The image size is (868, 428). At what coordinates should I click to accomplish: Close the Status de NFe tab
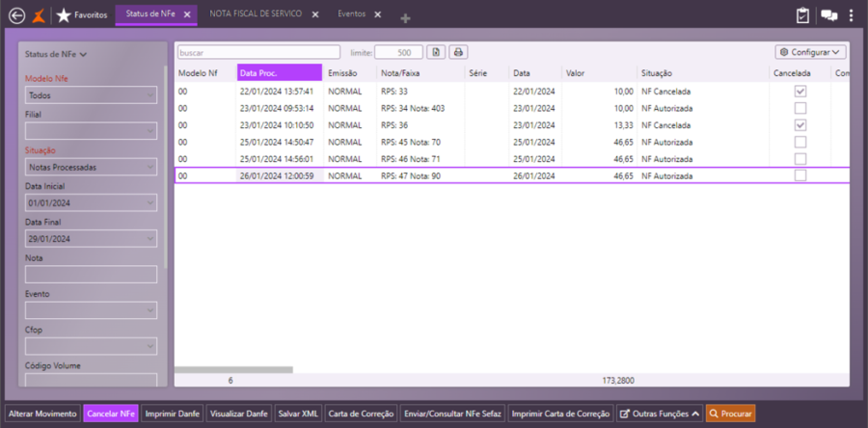tap(187, 14)
